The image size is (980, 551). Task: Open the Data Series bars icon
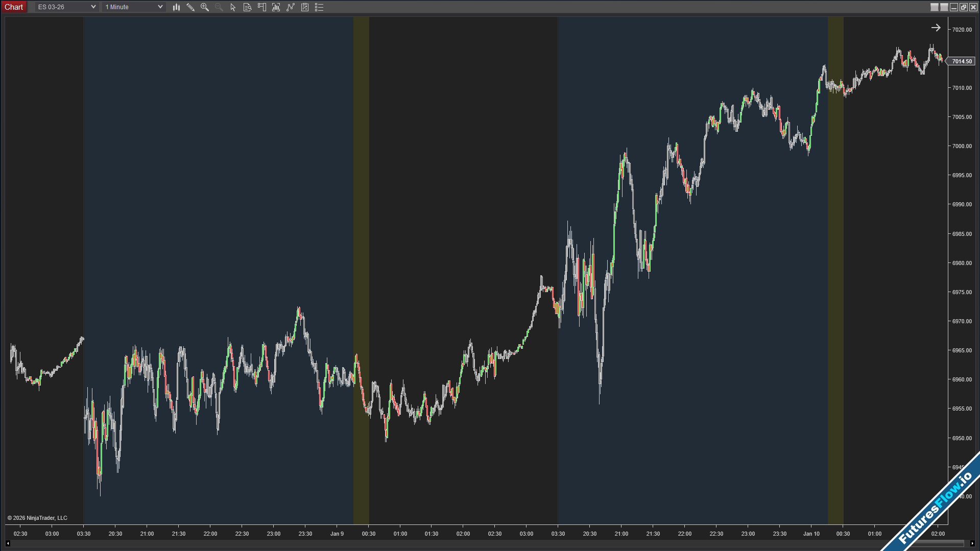[276, 7]
